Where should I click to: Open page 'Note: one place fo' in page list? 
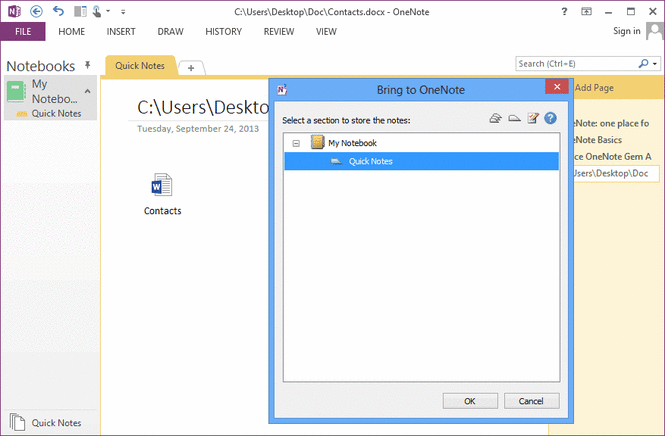611,123
